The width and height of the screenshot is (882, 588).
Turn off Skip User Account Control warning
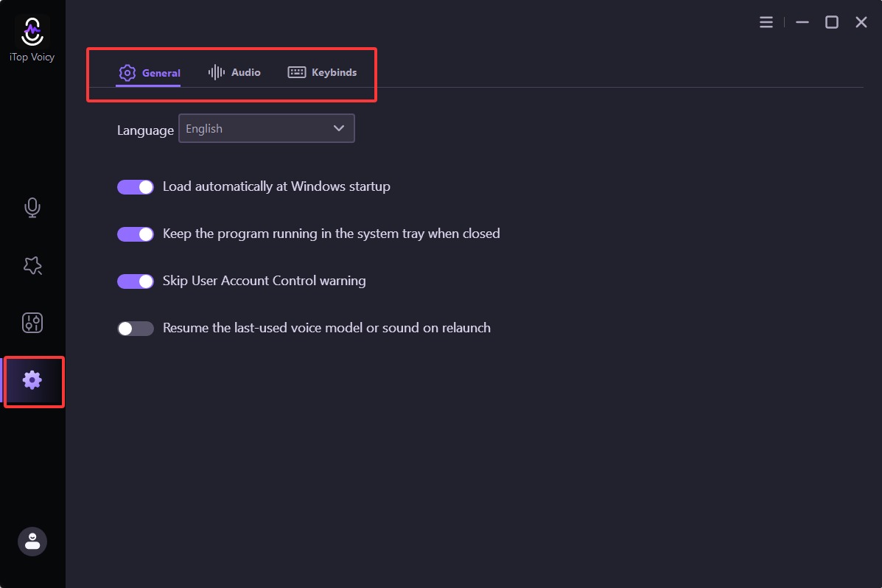pos(136,281)
